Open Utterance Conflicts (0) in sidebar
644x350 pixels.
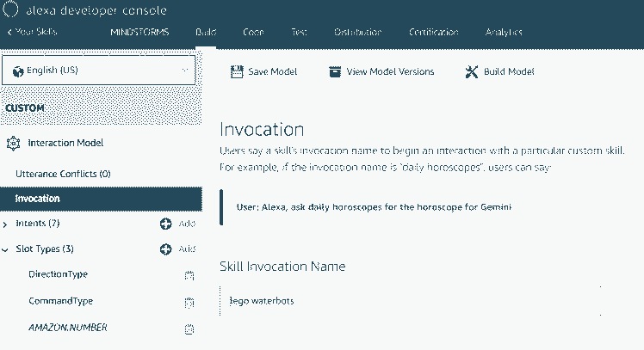click(63, 174)
